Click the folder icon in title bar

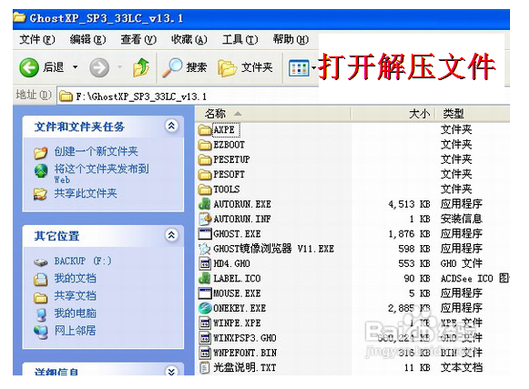tap(20, 17)
